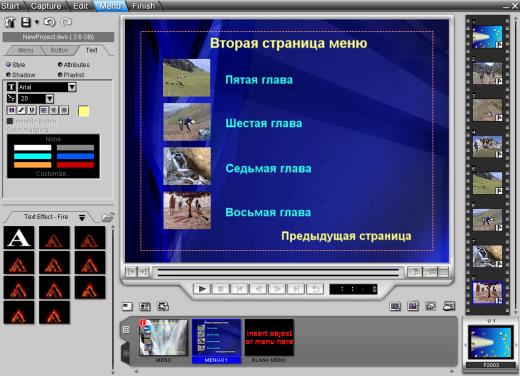Select the MENU-01 thumbnail in storyboard
The image size is (520, 376).
coord(216,341)
